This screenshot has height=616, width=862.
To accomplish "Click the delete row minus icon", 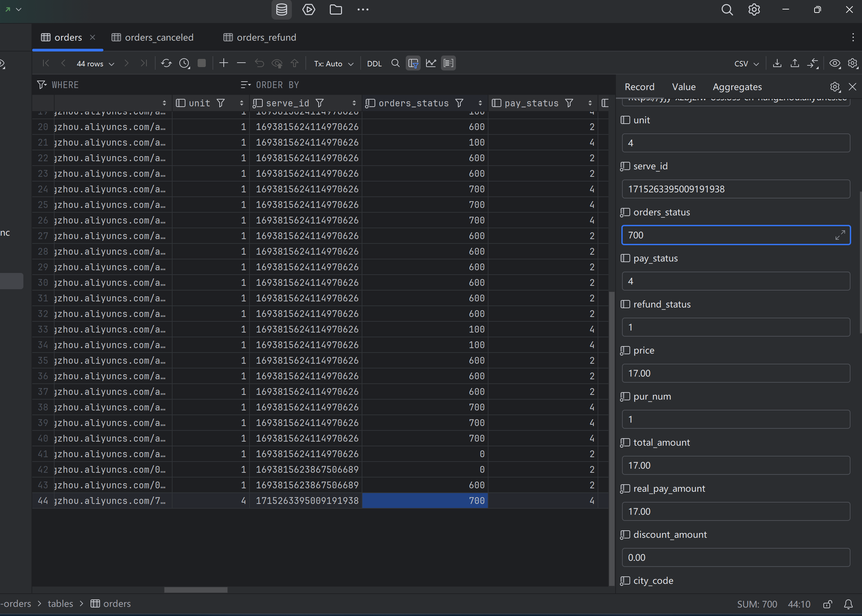I will (241, 63).
